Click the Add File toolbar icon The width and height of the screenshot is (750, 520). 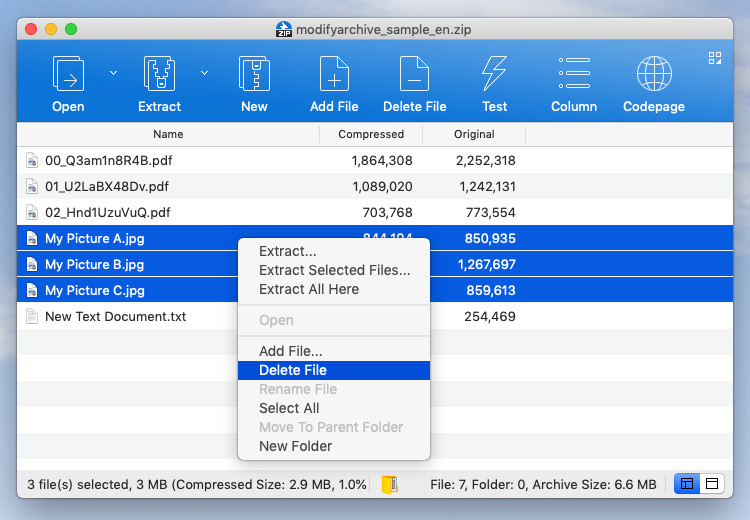coord(334,75)
